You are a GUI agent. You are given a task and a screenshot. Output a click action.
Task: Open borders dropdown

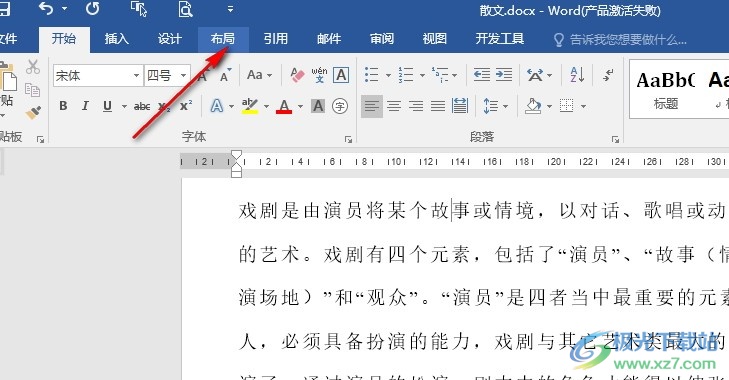[x=583, y=107]
